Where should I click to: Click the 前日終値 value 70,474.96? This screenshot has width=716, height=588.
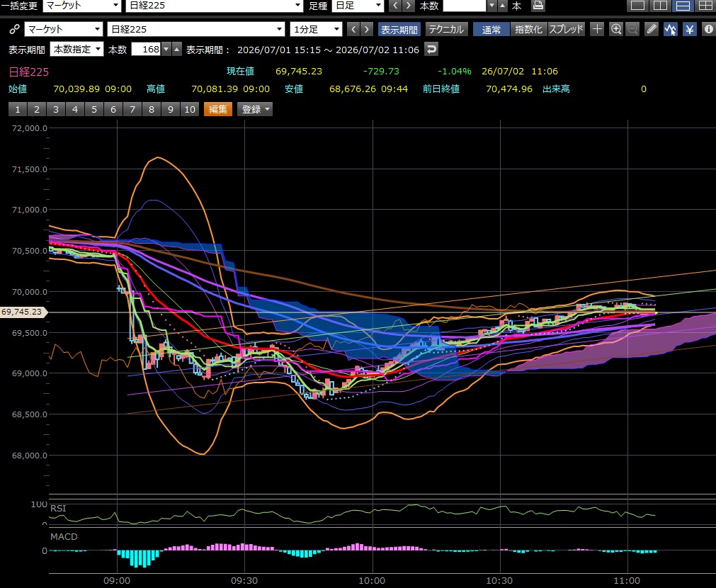point(509,89)
